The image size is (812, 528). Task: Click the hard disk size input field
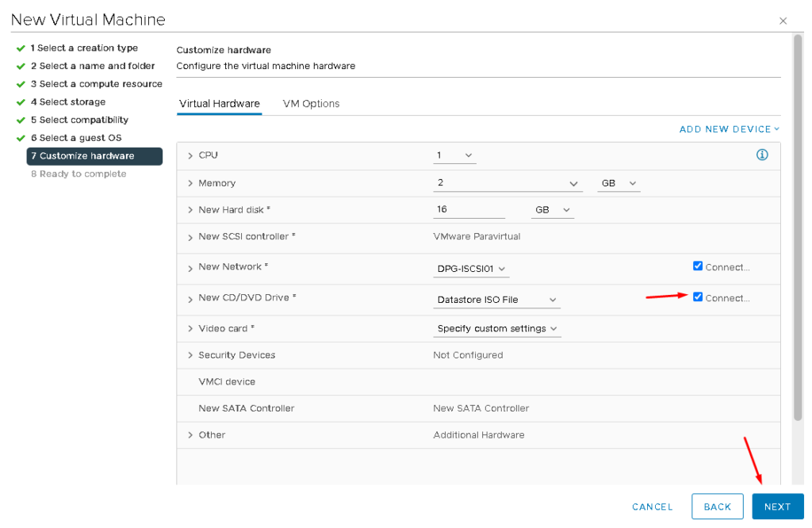[469, 209]
